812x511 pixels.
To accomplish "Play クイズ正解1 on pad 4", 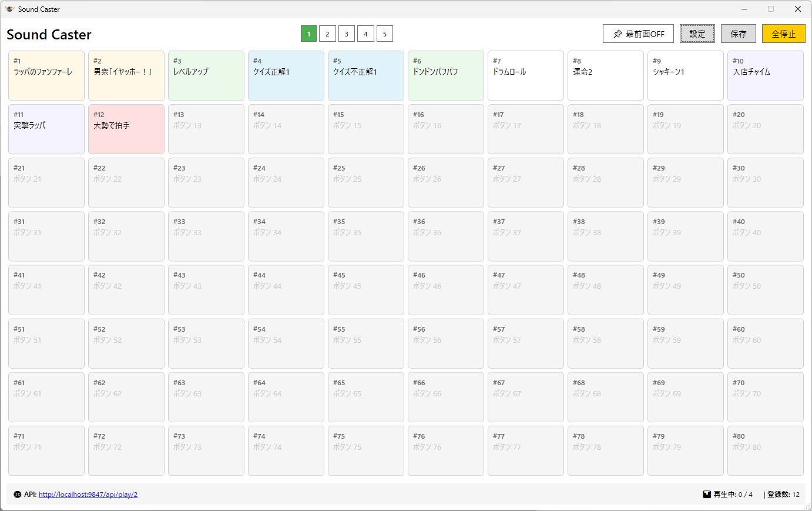I will click(x=286, y=75).
